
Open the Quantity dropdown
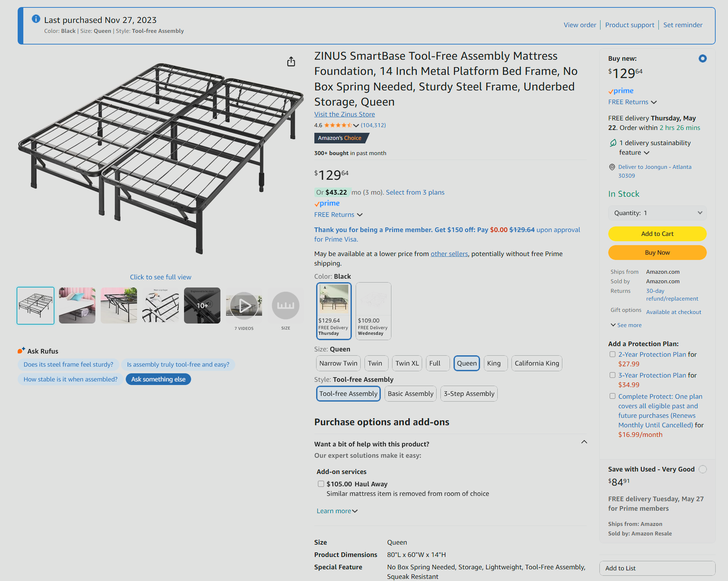[657, 213]
